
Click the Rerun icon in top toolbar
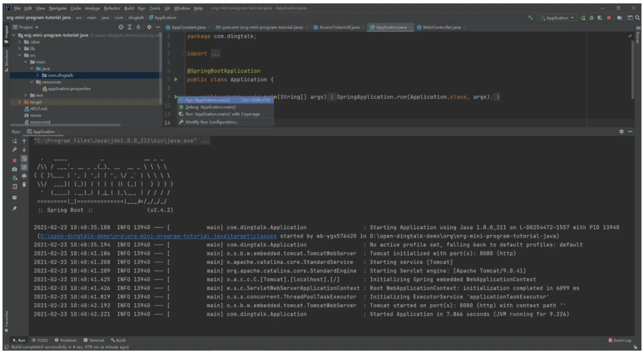(583, 17)
